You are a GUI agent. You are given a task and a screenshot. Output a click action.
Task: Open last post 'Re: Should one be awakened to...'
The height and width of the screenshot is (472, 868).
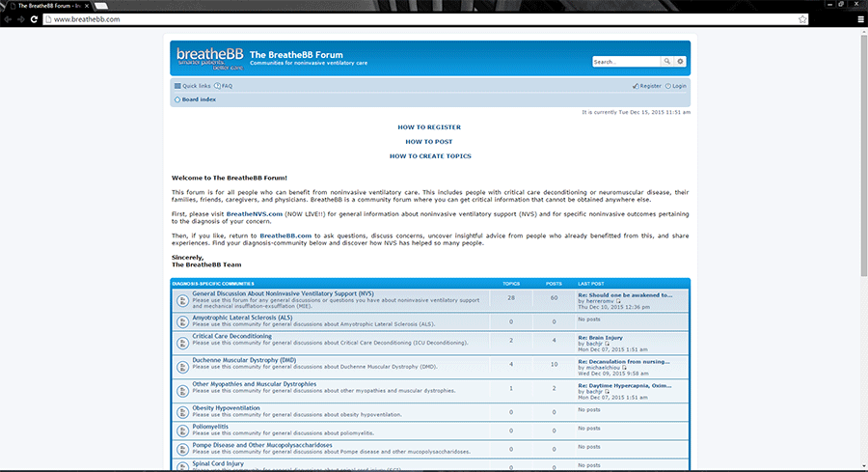(625, 295)
